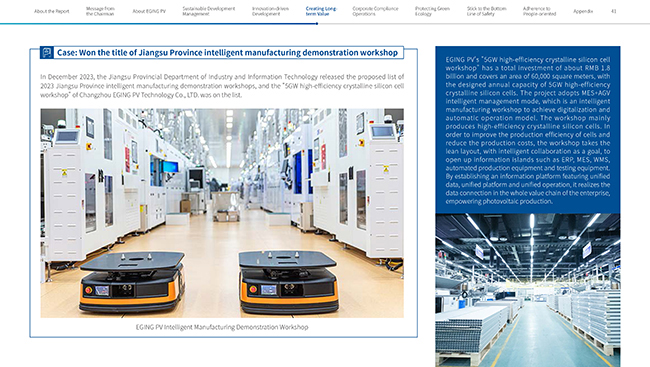Click the caption EGING PV Intelligent Manufacturing Demonstration Workshop
Image resolution: width=650 pixels, height=367 pixels.
point(222,327)
